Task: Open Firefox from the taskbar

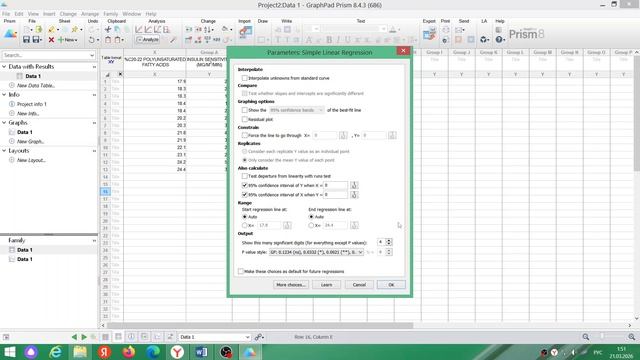Action: pyautogui.click(x=129, y=352)
